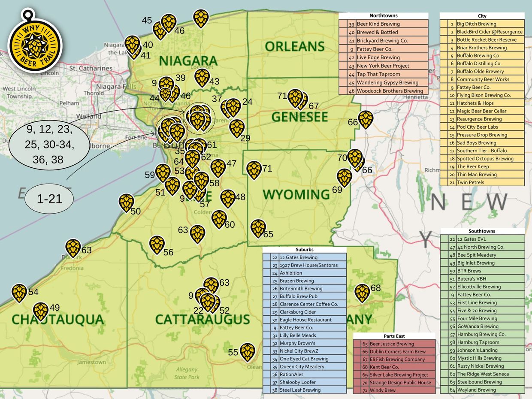Click the Jamestown city label on map
The image size is (532, 399).
tap(91, 362)
